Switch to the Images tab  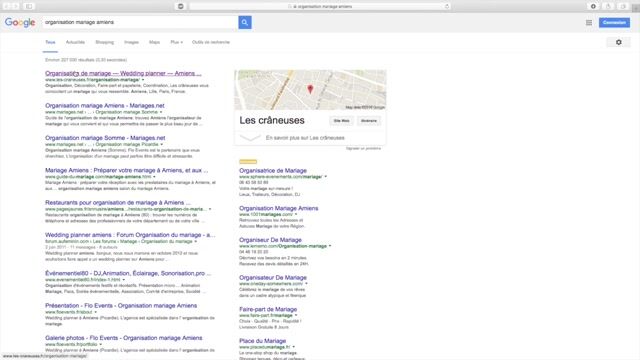coord(131,42)
